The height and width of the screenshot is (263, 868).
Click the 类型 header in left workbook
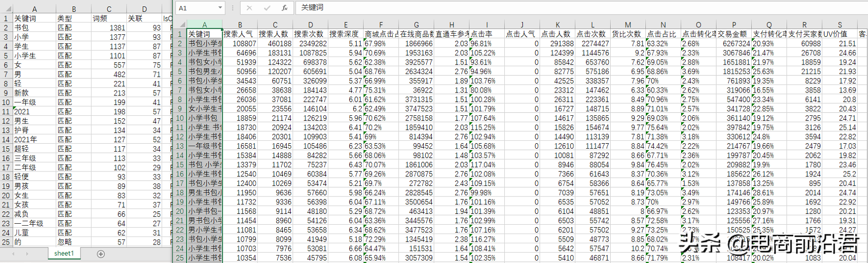74,18
